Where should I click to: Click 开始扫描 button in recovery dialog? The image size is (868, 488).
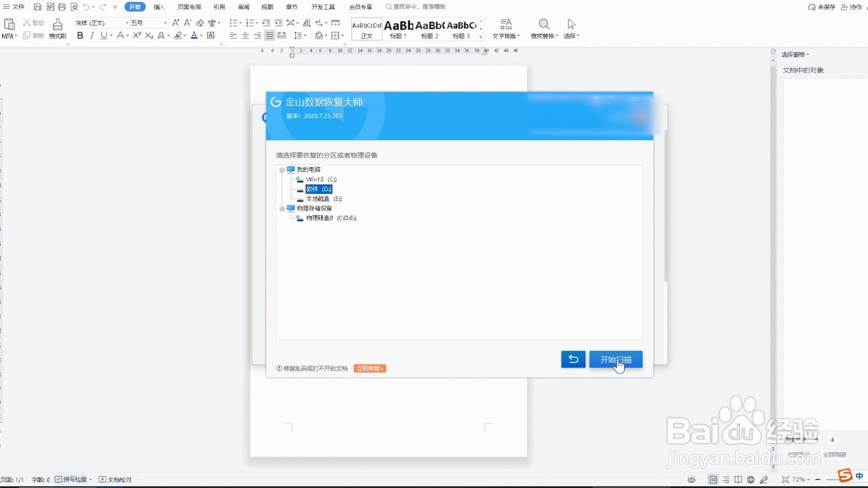coord(616,359)
